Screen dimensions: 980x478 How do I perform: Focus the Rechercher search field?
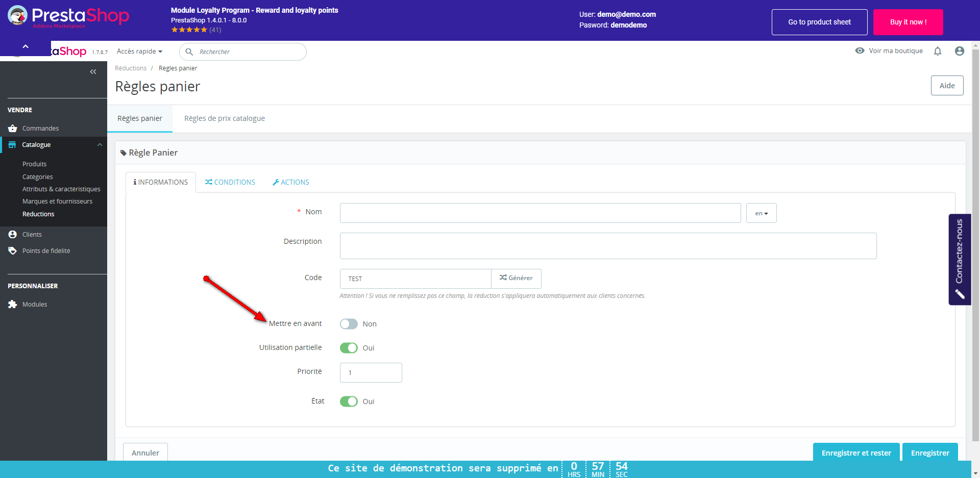pos(243,52)
